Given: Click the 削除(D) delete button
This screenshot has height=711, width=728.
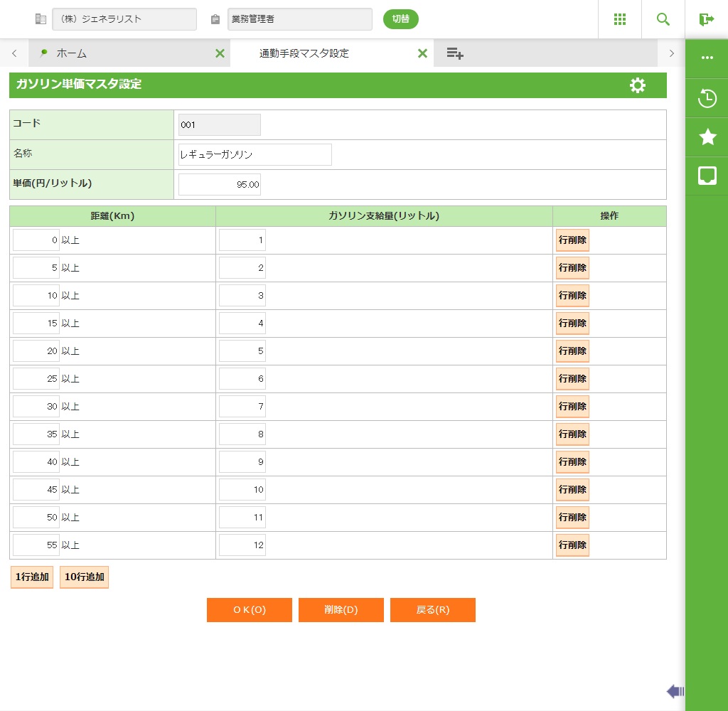Looking at the screenshot, I should (x=341, y=610).
